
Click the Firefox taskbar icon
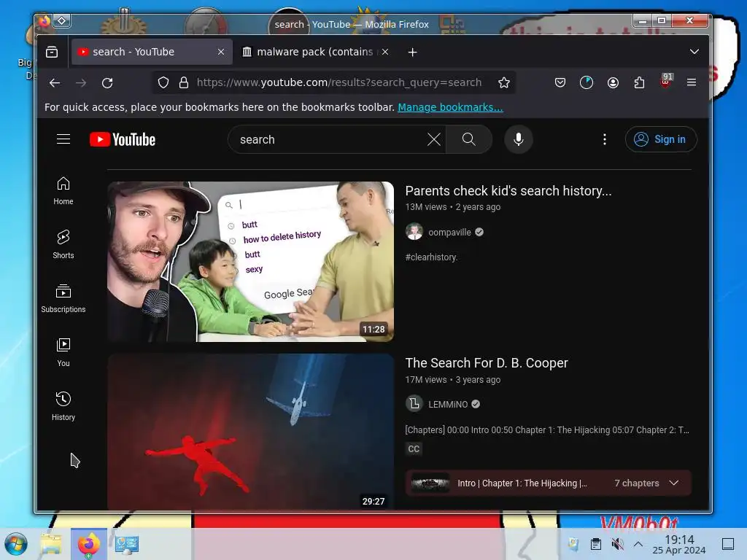88,544
